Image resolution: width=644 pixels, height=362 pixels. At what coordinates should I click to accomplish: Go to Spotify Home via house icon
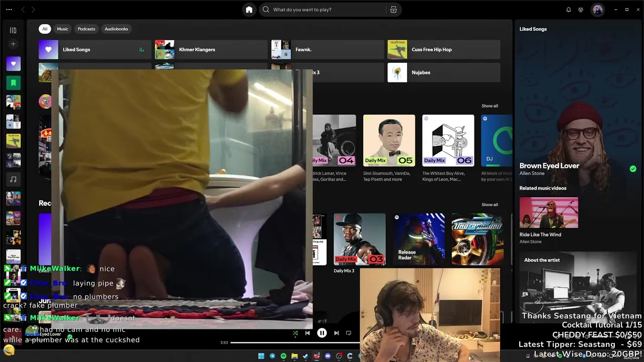click(x=249, y=10)
